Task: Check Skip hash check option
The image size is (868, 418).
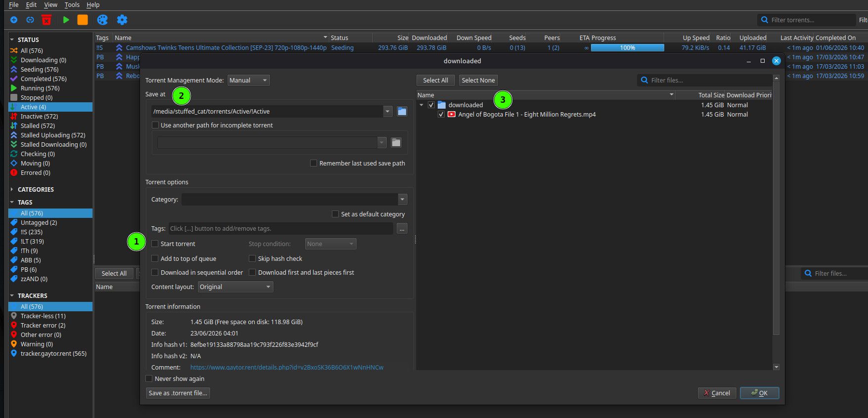Action: (252, 258)
